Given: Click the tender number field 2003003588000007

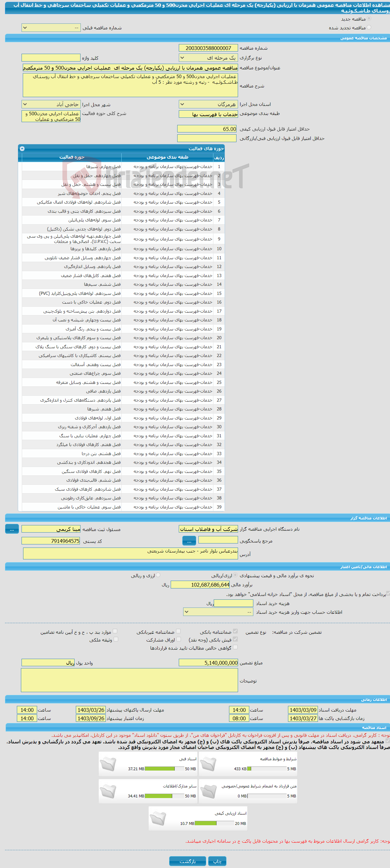Looking at the screenshot, I should 208,48.
